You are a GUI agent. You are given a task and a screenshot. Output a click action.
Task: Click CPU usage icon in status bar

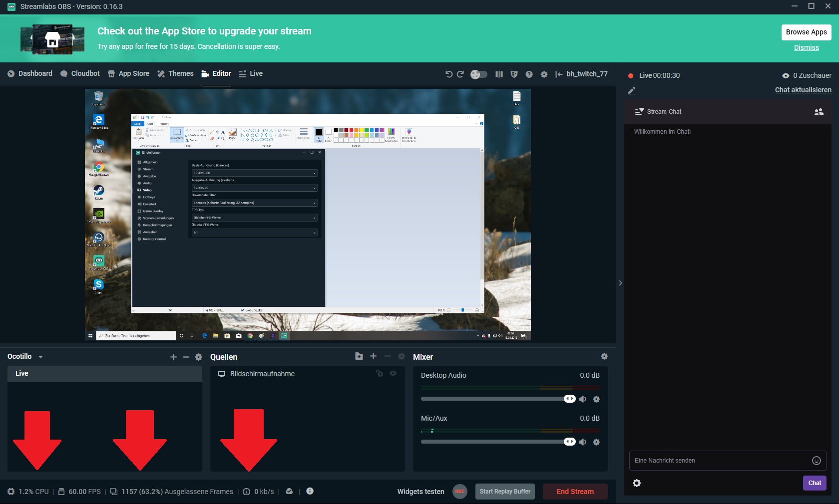tap(11, 492)
